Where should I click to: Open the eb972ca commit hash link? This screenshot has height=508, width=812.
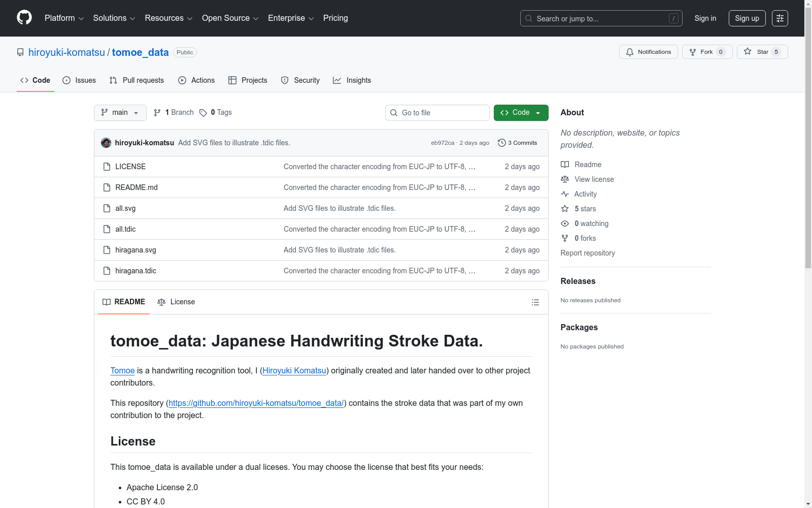pyautogui.click(x=443, y=143)
